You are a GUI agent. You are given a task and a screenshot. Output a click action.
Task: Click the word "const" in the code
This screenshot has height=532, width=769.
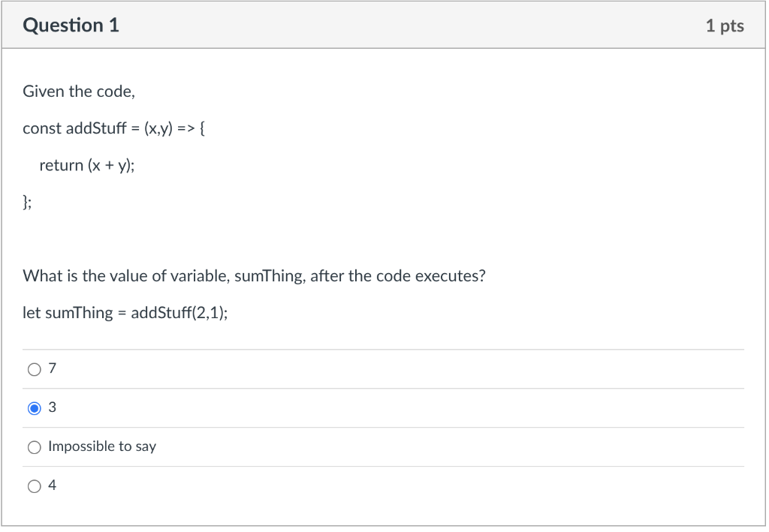[x=42, y=128]
